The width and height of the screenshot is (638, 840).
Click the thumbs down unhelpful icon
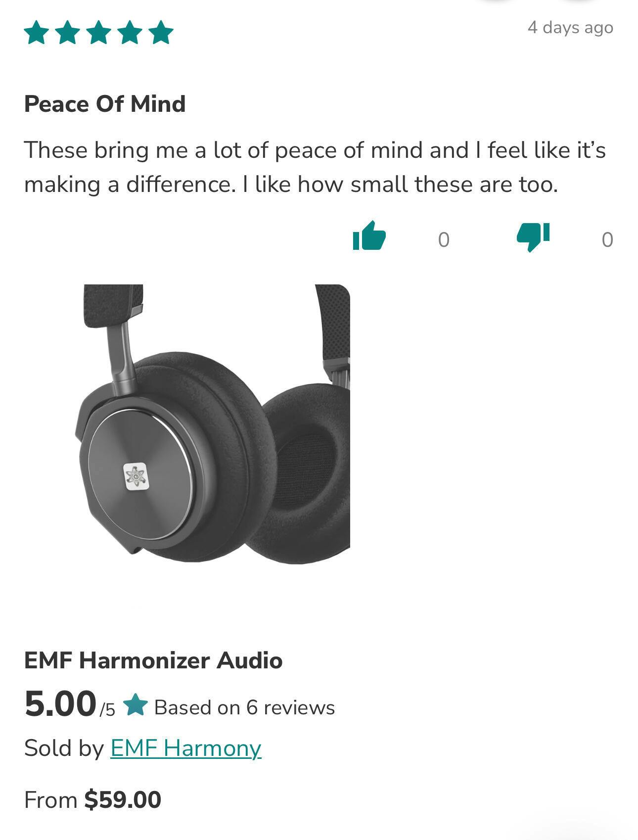pos(533,237)
